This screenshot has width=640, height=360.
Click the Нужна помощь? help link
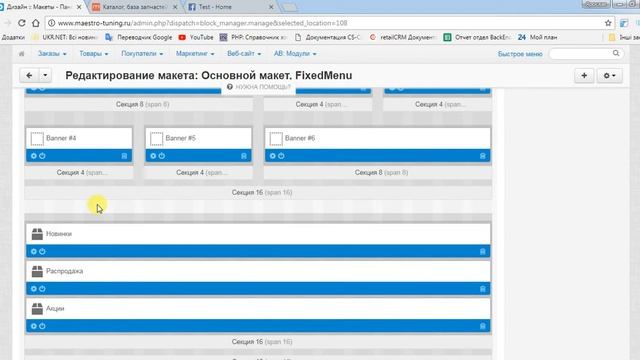(x=259, y=87)
